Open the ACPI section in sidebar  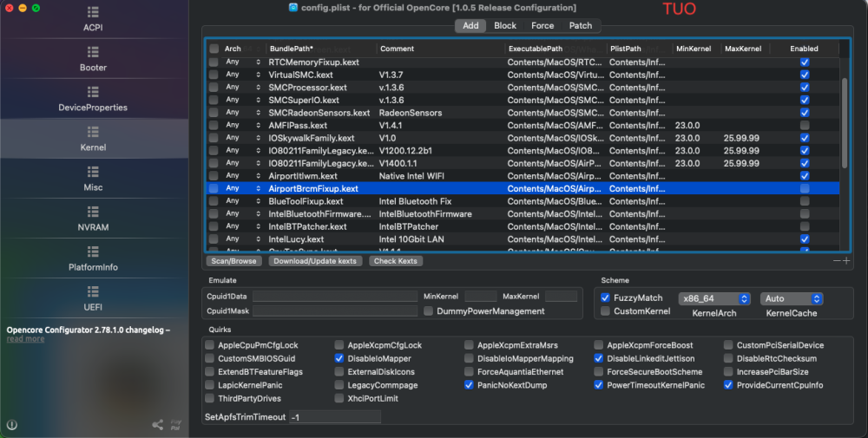pos(93,19)
